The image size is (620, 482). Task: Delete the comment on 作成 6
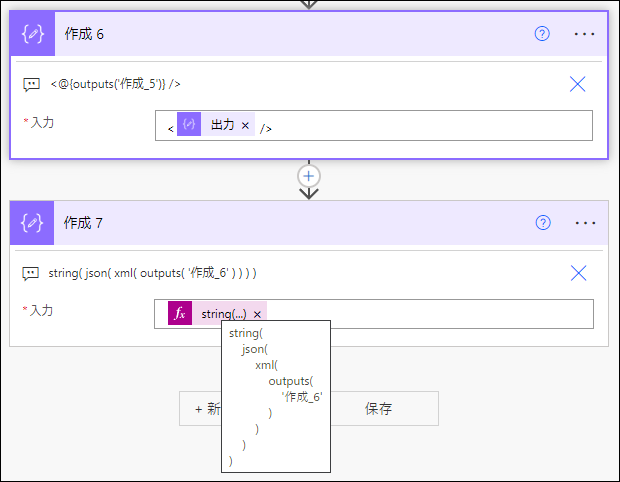[x=577, y=84]
